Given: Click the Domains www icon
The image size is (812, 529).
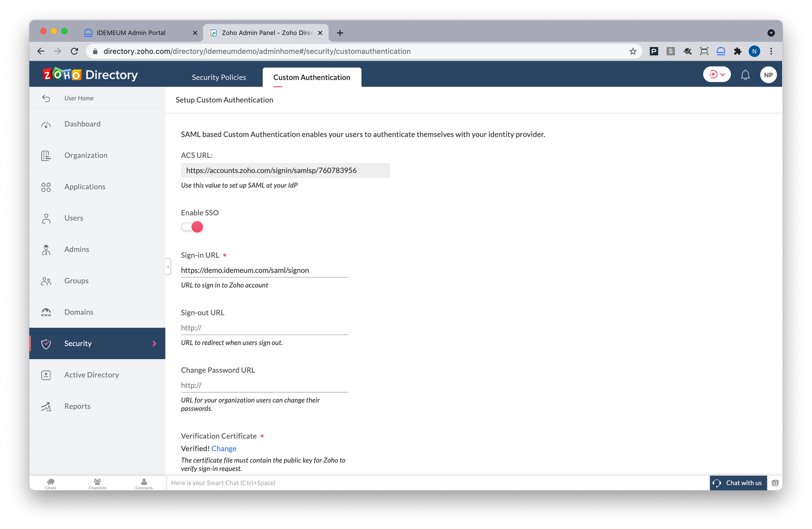Looking at the screenshot, I should point(46,312).
